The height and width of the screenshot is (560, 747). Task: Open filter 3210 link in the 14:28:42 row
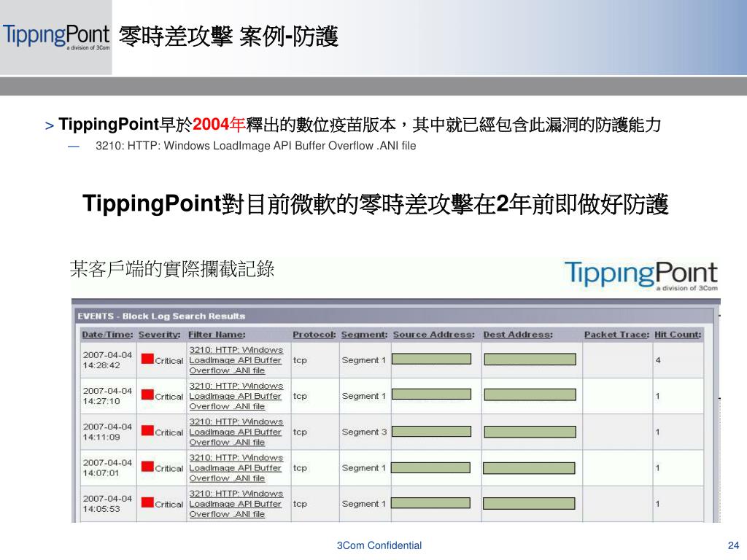(236, 360)
